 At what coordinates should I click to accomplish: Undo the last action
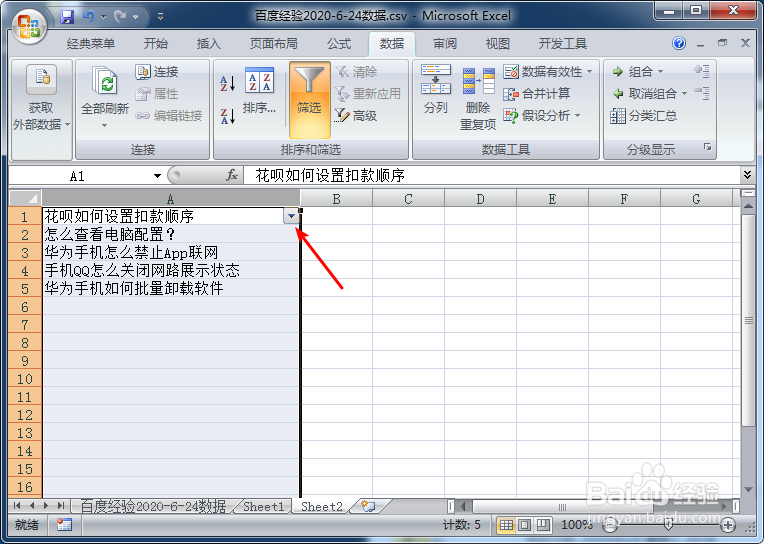[89, 17]
